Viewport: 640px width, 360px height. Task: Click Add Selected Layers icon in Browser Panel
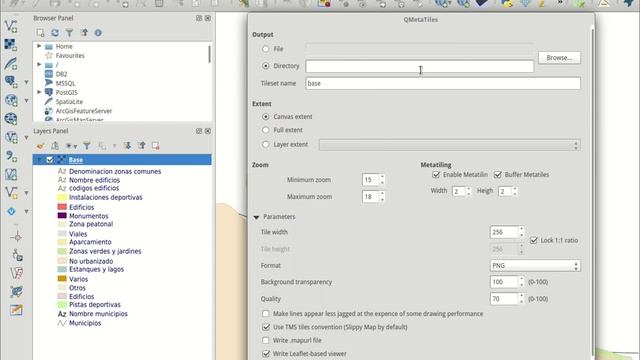pos(40,33)
